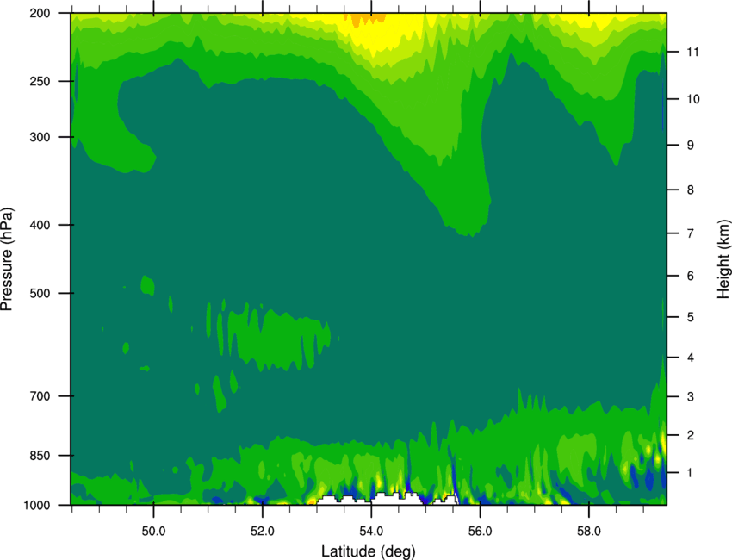This screenshot has height=560, width=732.
Task: Click the 250 pressure tick label
Action: coord(40,81)
